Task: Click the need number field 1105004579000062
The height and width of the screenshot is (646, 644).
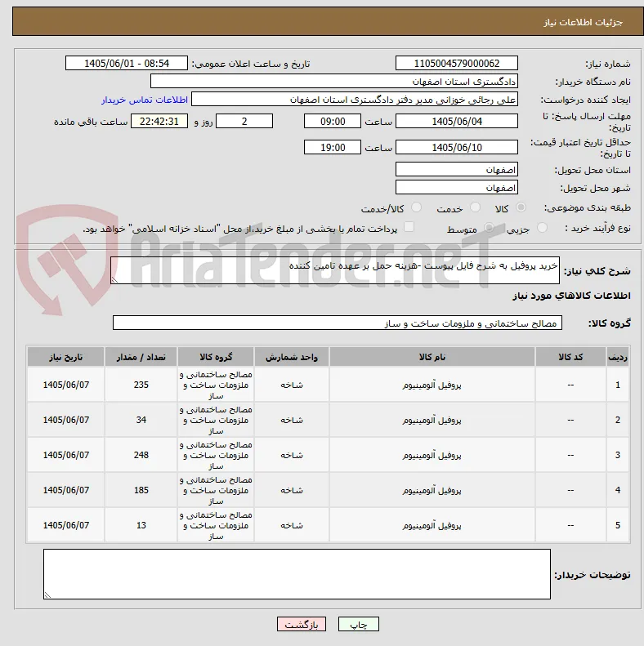Action: pyautogui.click(x=456, y=64)
